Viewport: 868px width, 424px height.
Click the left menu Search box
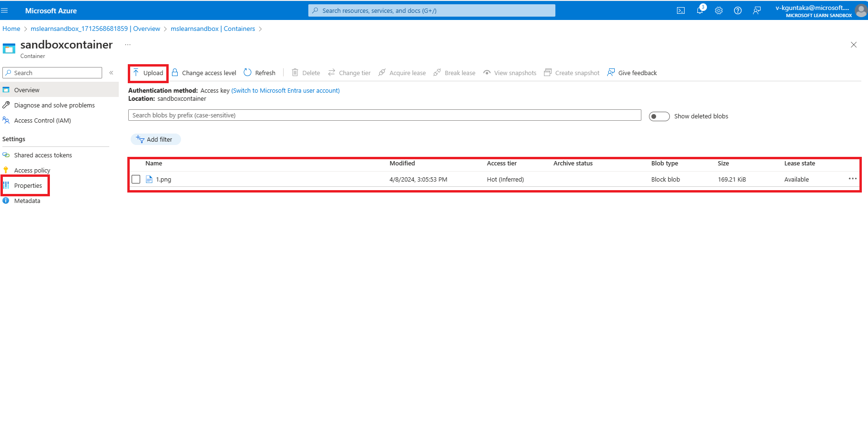(x=52, y=73)
